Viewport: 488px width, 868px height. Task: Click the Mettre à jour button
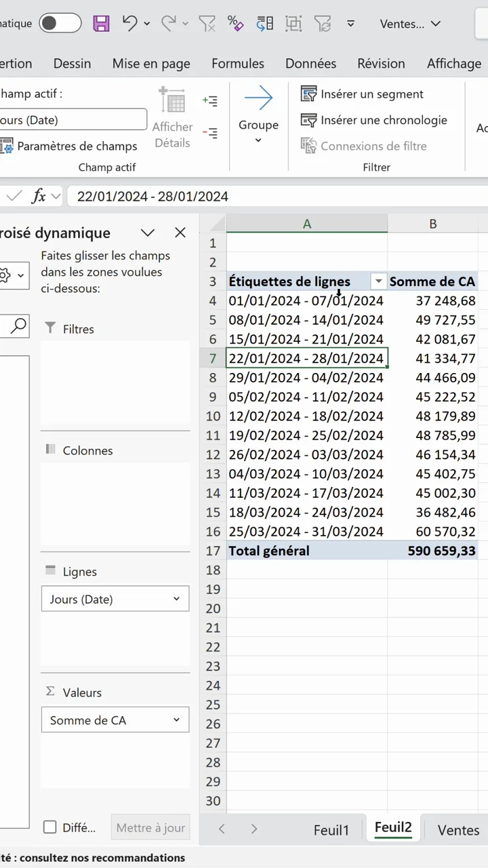click(150, 828)
